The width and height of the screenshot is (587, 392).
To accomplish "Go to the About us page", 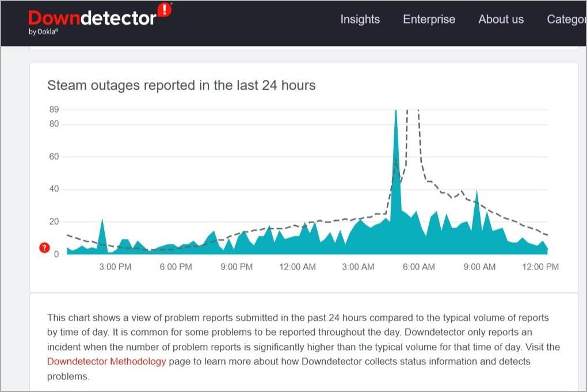I will point(501,19).
